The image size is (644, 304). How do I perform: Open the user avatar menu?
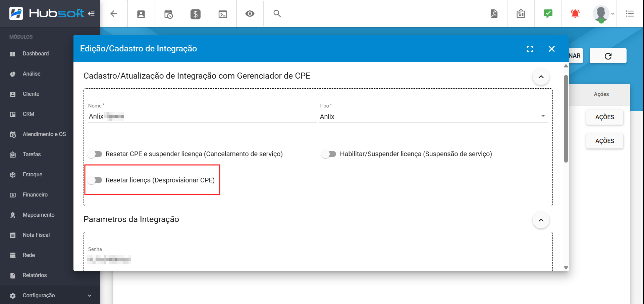pyautogui.click(x=603, y=14)
